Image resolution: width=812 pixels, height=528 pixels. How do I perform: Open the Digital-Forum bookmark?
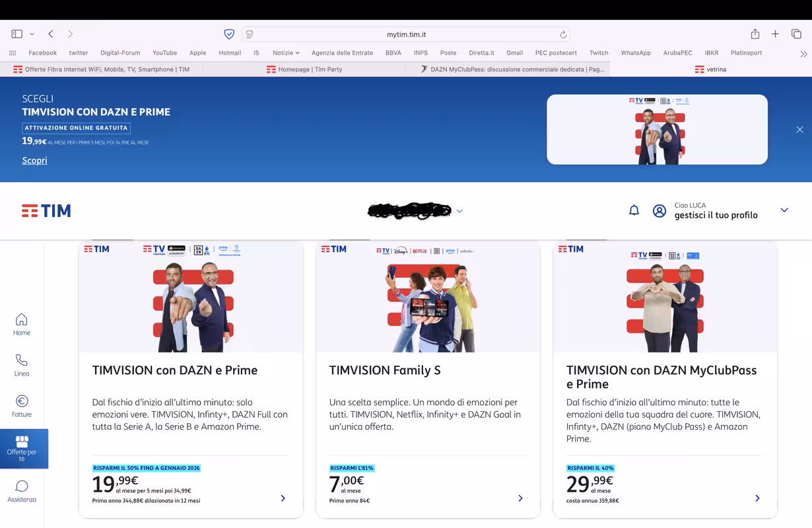pyautogui.click(x=120, y=53)
